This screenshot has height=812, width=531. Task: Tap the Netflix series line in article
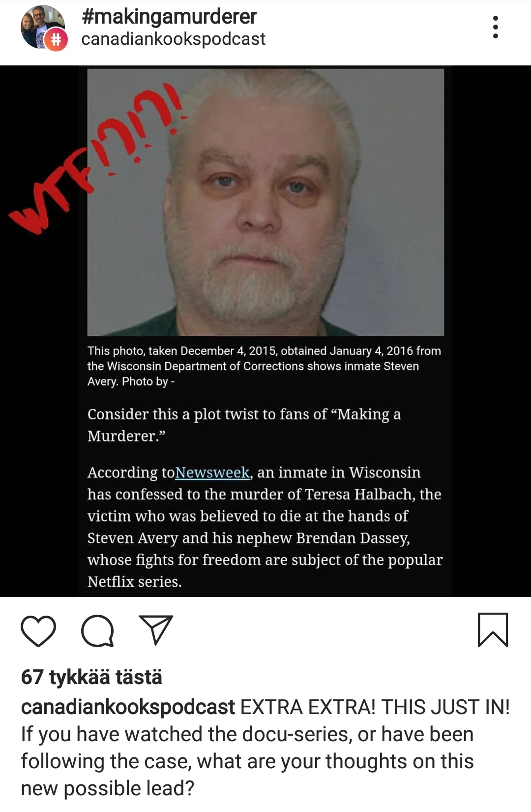tap(134, 582)
